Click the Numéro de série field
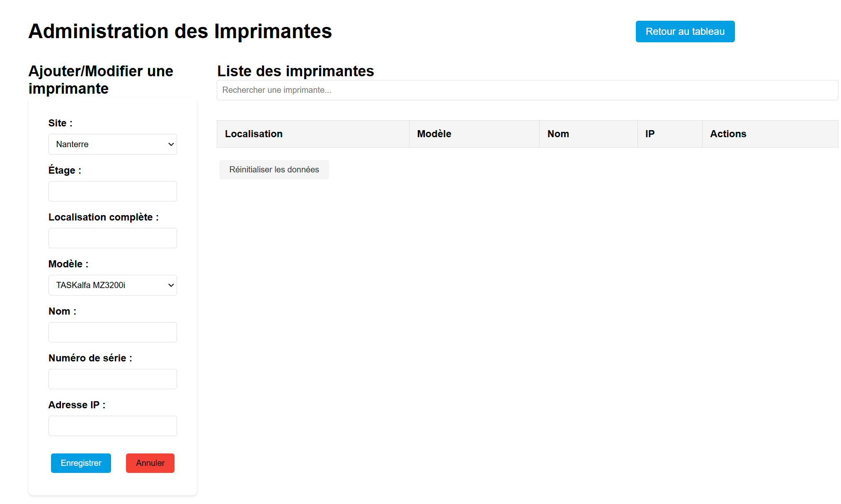The width and height of the screenshot is (841, 504). tap(112, 379)
